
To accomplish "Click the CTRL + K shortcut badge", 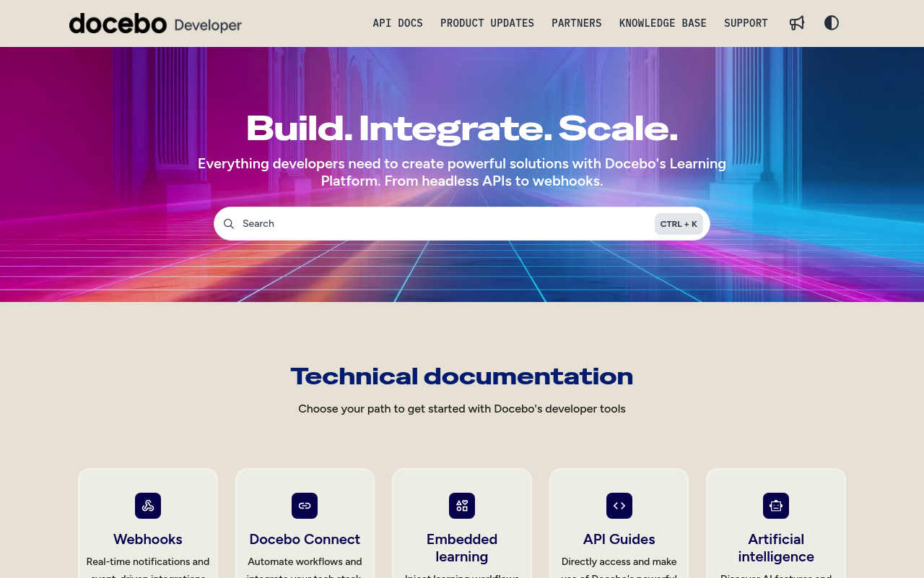I will [x=679, y=224].
